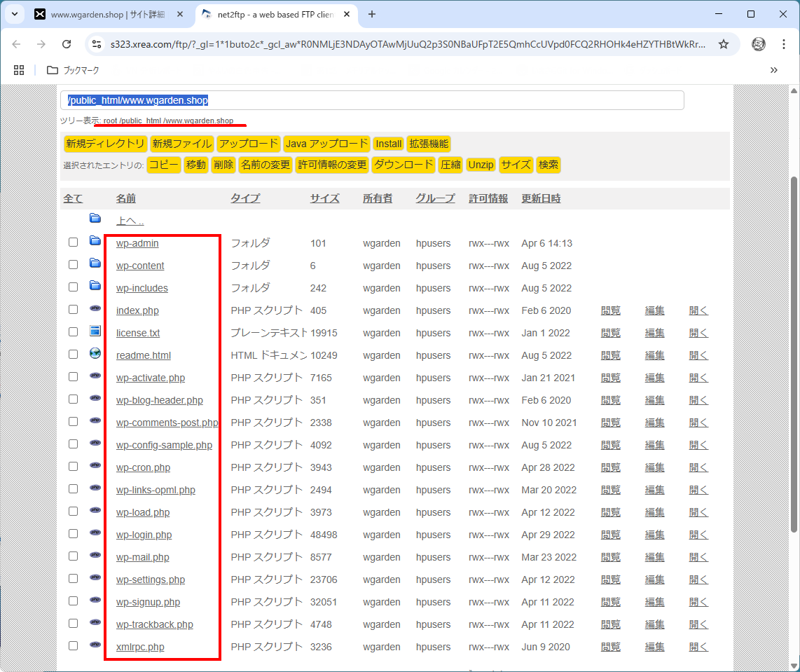Open Chrome's three-dot menu
This screenshot has height=672, width=800.
(x=784, y=44)
